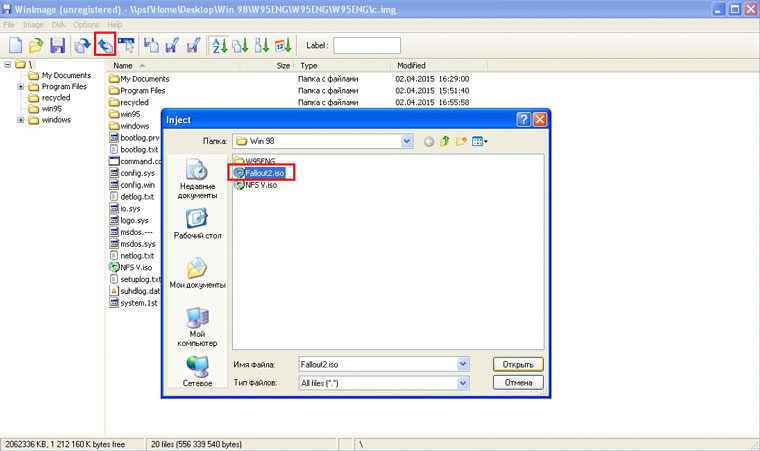Click the Label input field in toolbar
760x451 pixels.
367,46
